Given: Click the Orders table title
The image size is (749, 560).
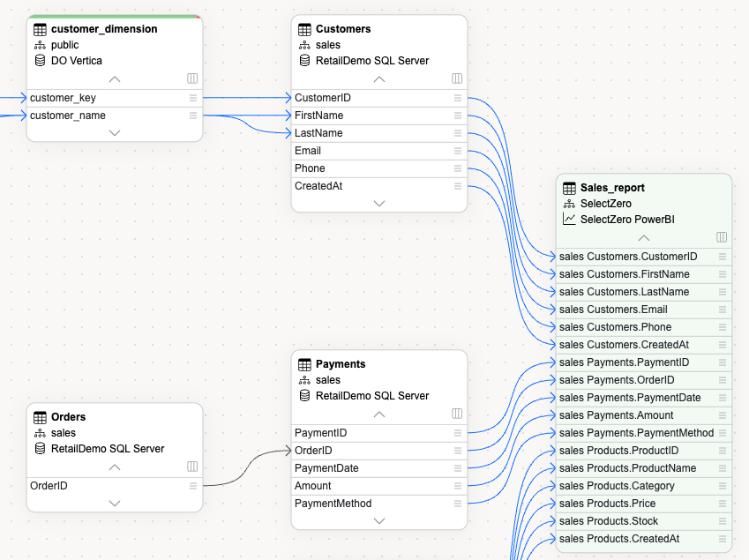Looking at the screenshot, I should click(68, 417).
